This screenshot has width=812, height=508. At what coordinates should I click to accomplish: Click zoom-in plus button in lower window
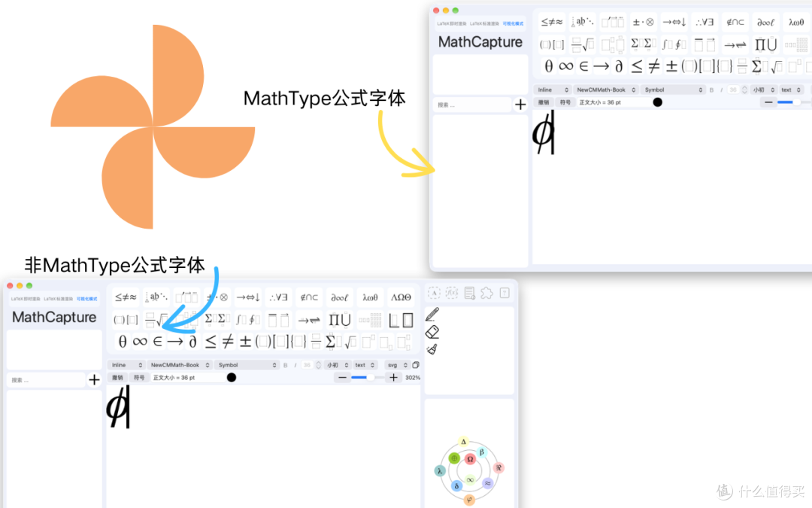[393, 377]
